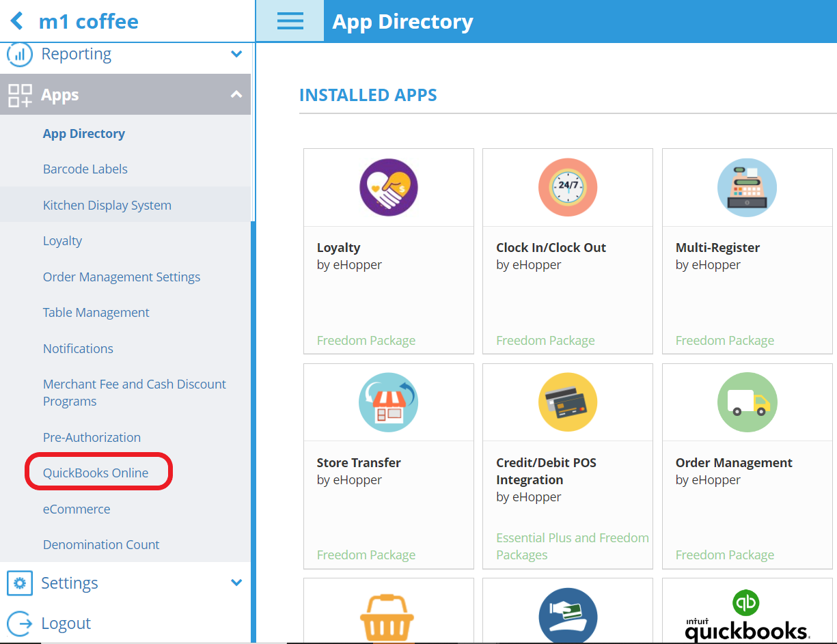
Task: Open Table Management menu item
Action: [96, 313]
